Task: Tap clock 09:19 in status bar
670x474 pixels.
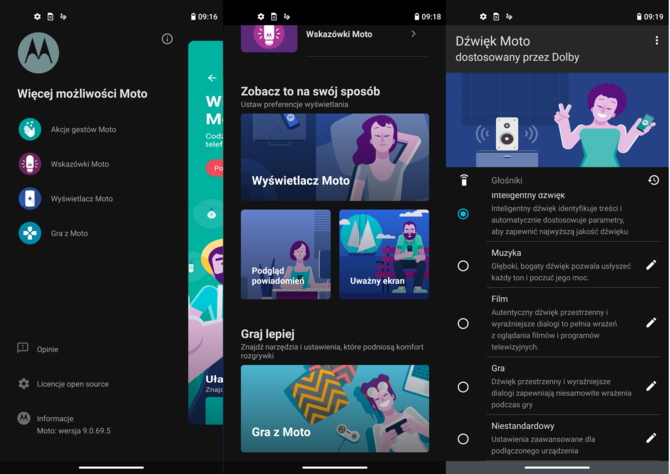Action: point(653,17)
